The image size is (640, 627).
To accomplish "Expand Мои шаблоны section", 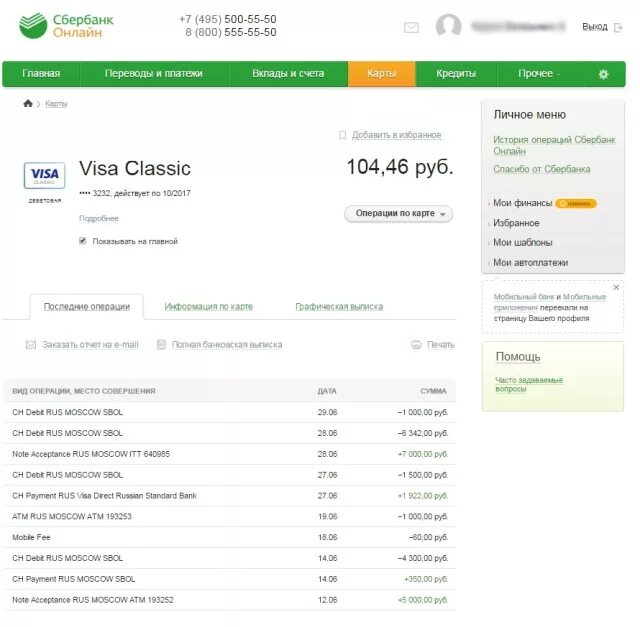I will coord(522,242).
